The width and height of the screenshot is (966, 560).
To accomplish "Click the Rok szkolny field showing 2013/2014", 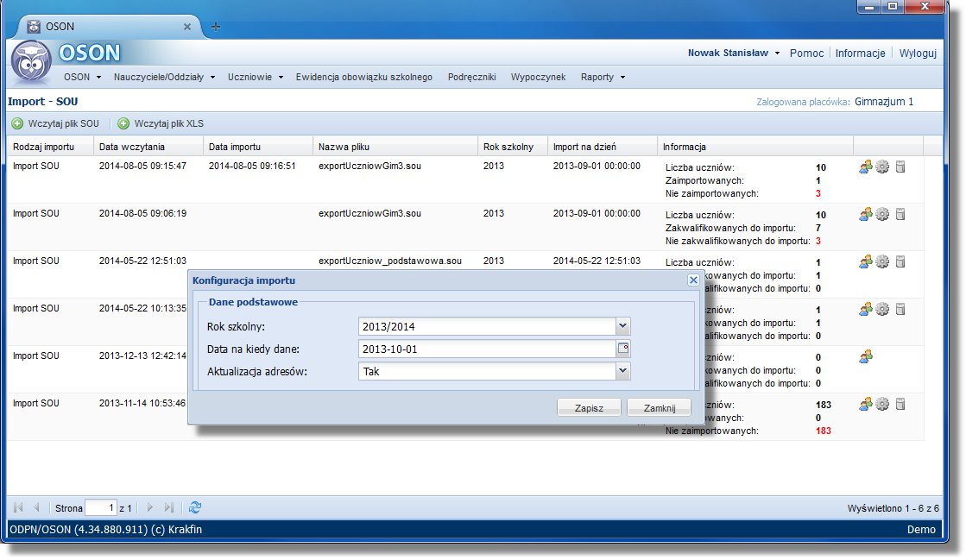I will pyautogui.click(x=487, y=326).
